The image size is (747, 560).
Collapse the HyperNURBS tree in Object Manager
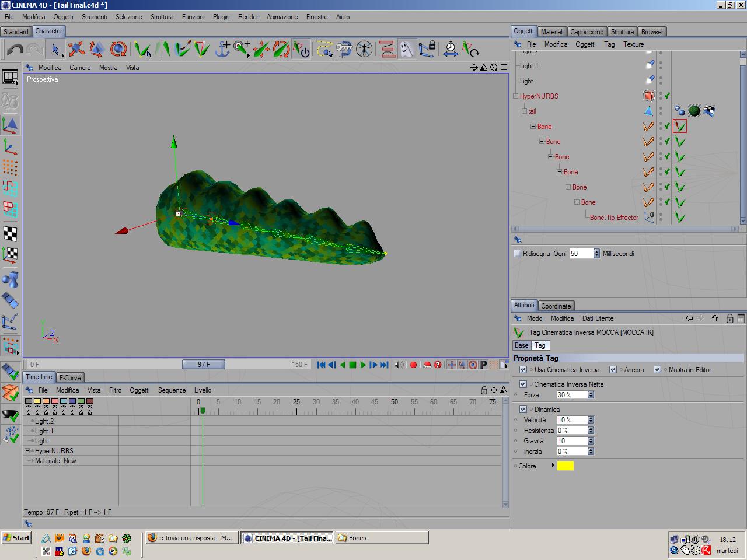516,96
